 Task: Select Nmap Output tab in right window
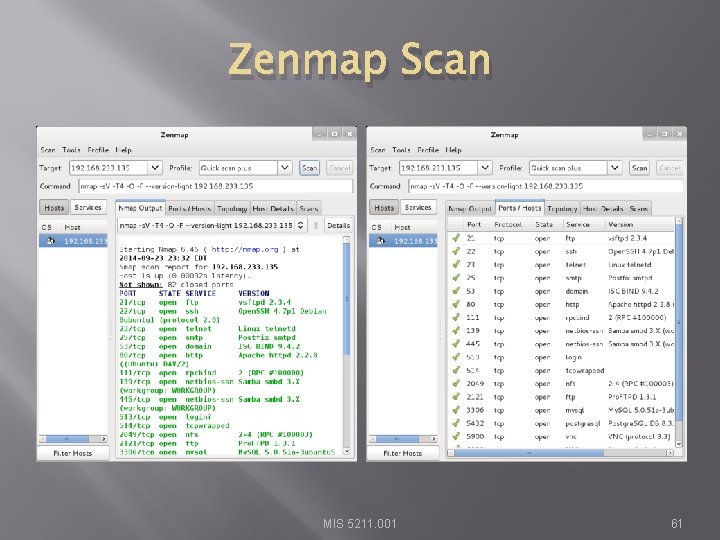(470, 208)
